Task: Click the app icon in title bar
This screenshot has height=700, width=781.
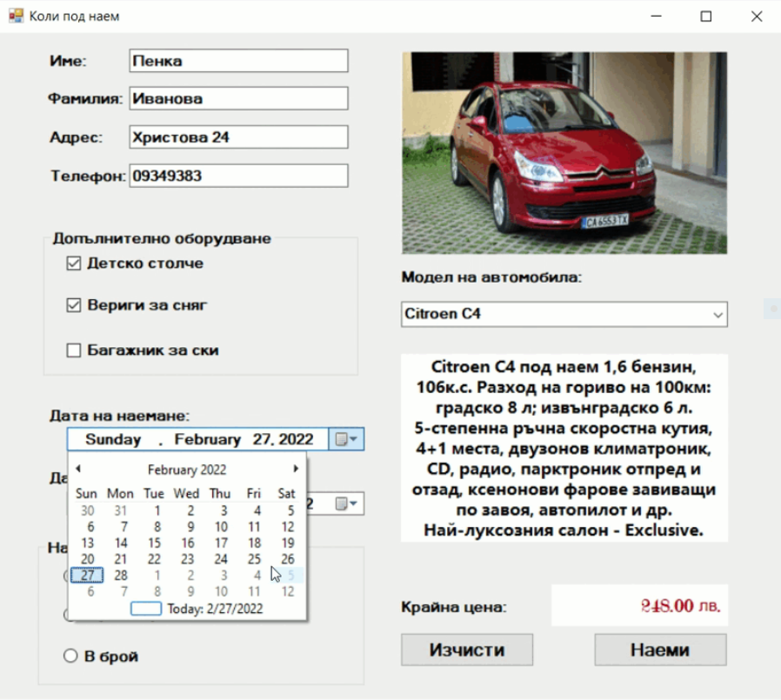Action: (x=16, y=16)
